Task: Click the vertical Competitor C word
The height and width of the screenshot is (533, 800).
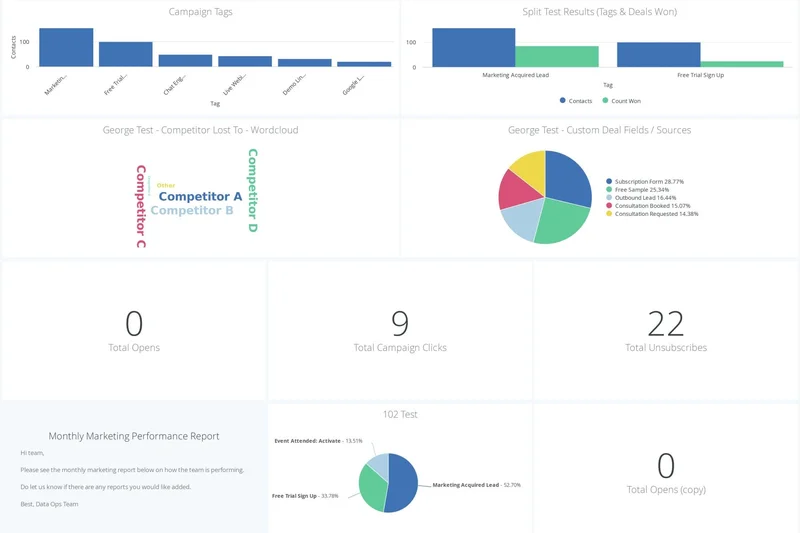Action: pyautogui.click(x=141, y=207)
